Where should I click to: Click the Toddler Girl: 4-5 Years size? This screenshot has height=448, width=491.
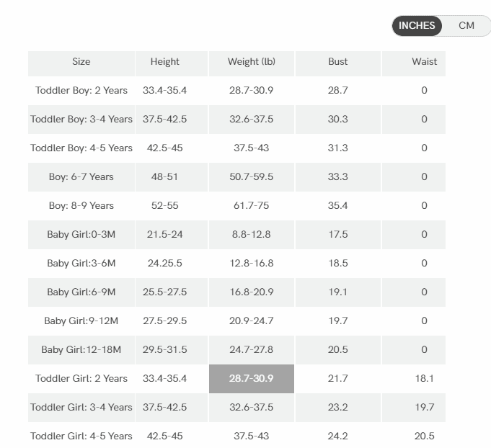(x=81, y=436)
